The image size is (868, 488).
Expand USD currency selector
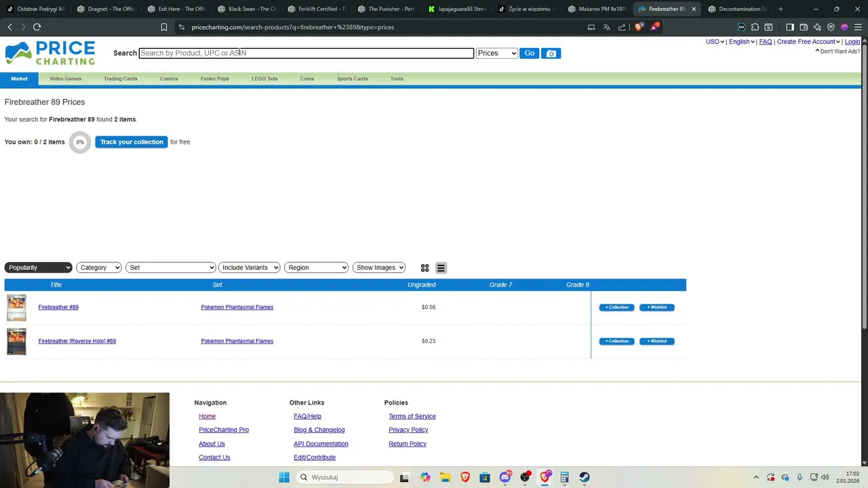[715, 42]
